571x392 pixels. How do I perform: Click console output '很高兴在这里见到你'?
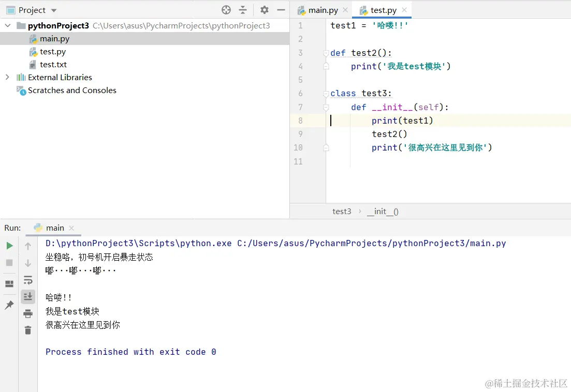point(83,325)
